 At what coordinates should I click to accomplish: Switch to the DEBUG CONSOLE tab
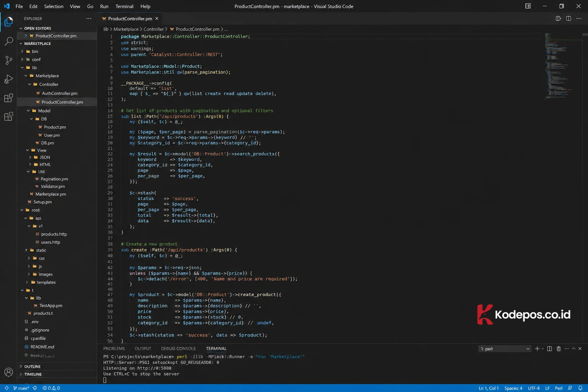coord(178,349)
